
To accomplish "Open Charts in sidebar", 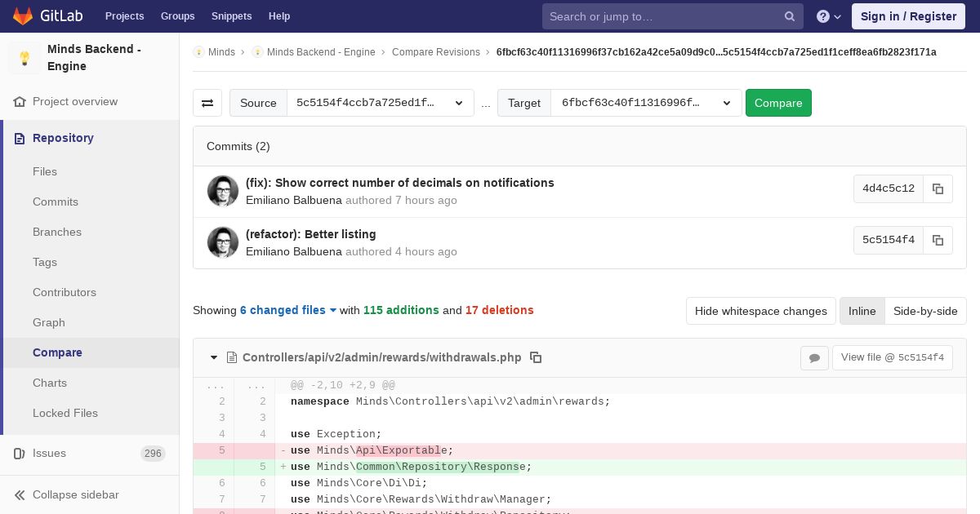I will (x=50, y=383).
